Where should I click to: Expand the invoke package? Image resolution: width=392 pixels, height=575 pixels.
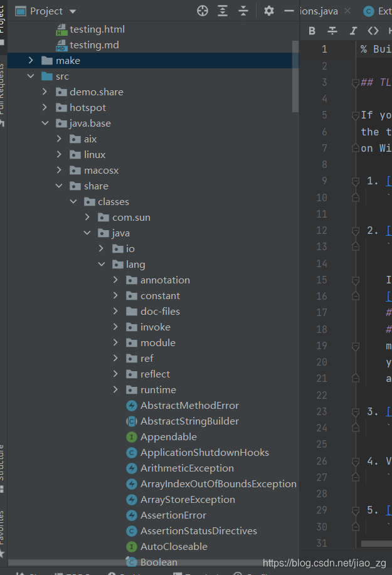[115, 327]
